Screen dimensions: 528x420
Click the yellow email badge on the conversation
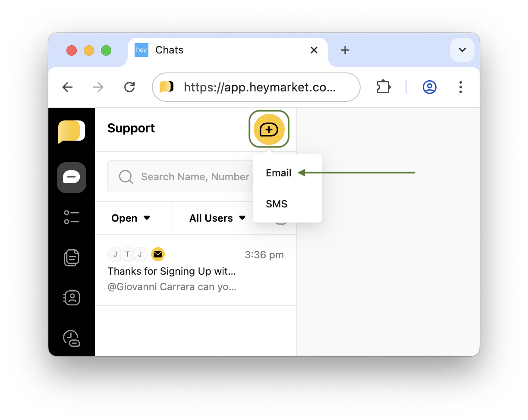coord(158,254)
